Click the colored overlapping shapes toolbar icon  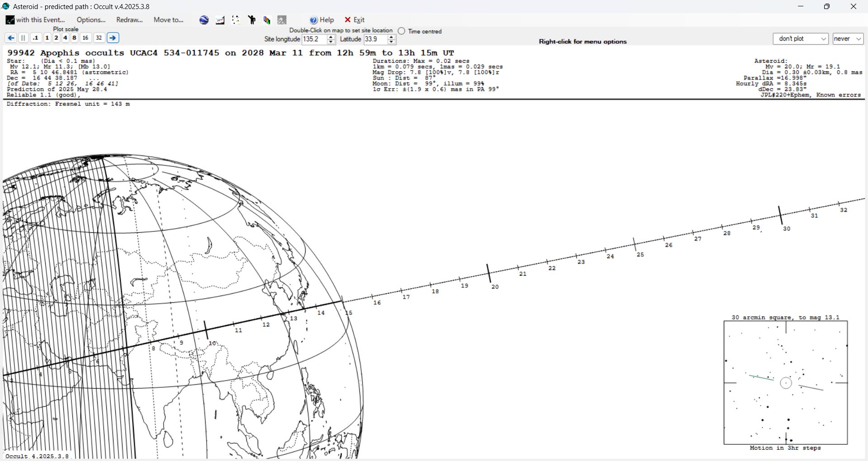click(267, 20)
